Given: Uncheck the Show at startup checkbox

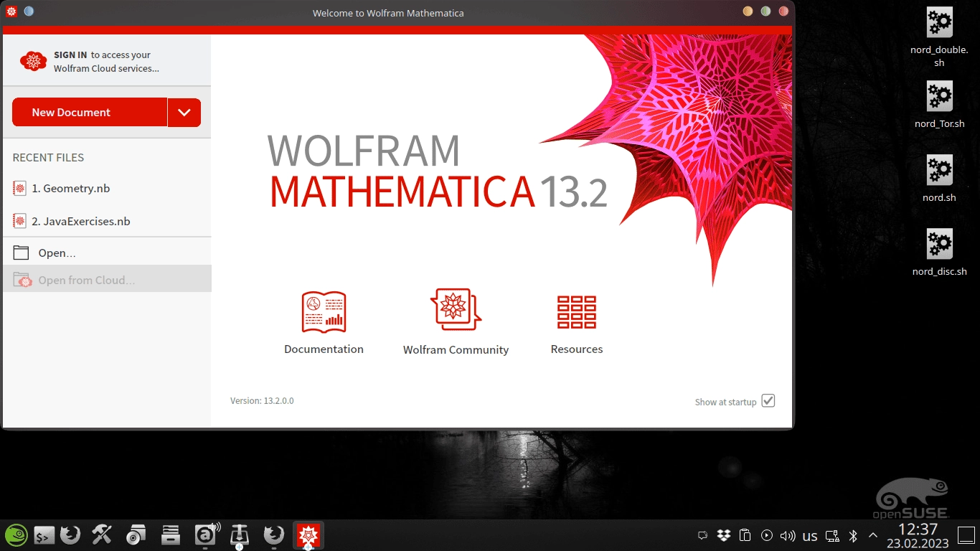Looking at the screenshot, I should pyautogui.click(x=768, y=401).
